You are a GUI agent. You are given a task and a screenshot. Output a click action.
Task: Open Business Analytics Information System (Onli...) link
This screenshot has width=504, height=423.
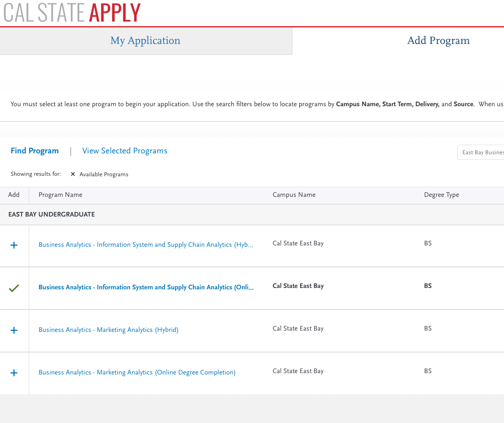146,287
